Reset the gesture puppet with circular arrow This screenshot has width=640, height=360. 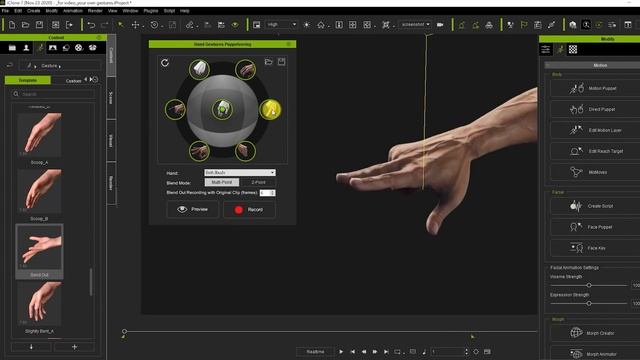coord(165,63)
